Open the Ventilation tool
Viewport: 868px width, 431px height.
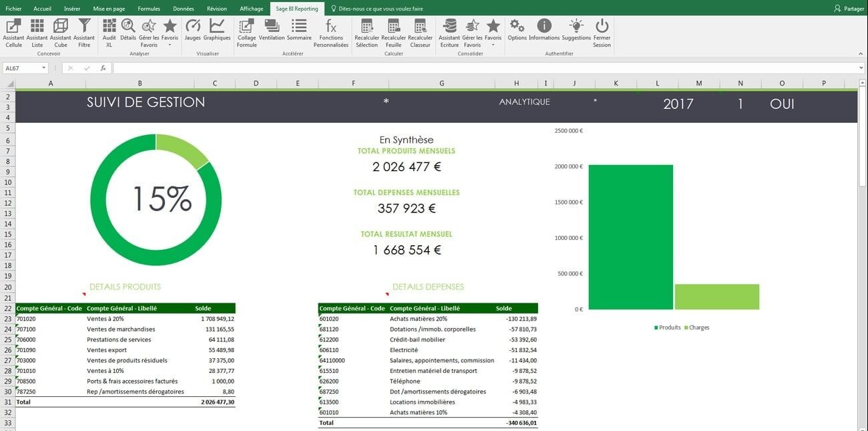click(x=271, y=30)
